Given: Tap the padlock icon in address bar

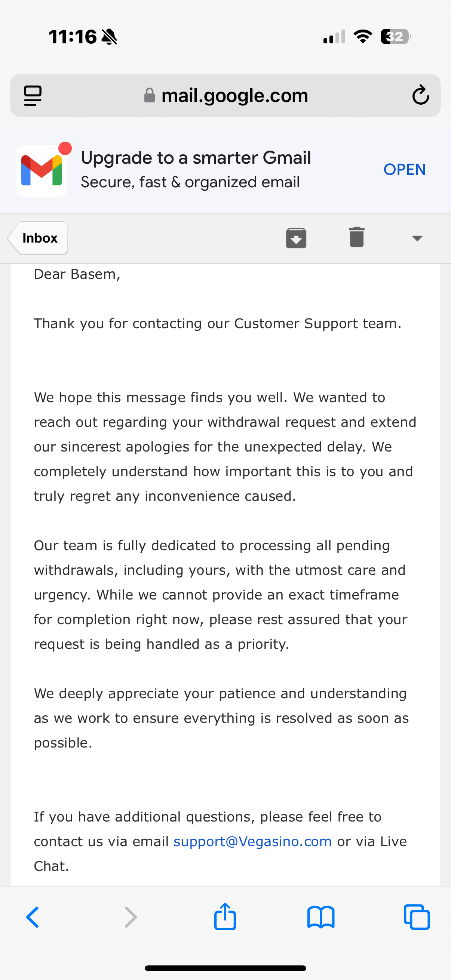Looking at the screenshot, I should [x=150, y=95].
